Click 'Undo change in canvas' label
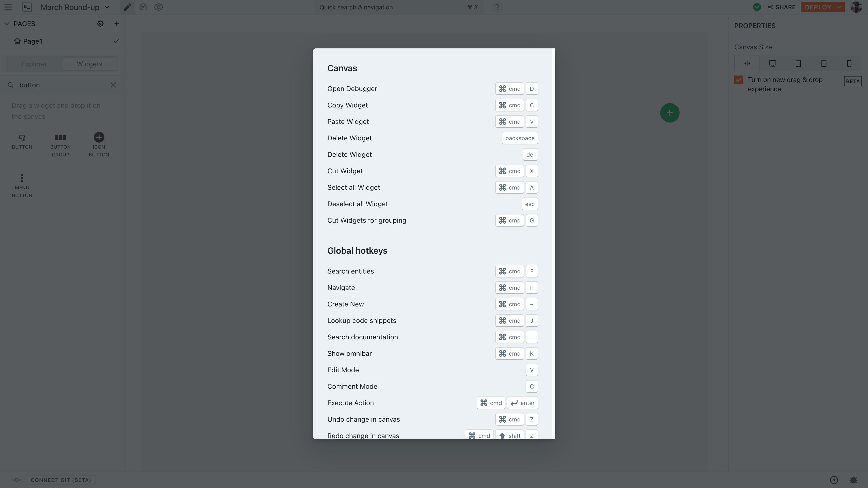 click(364, 420)
